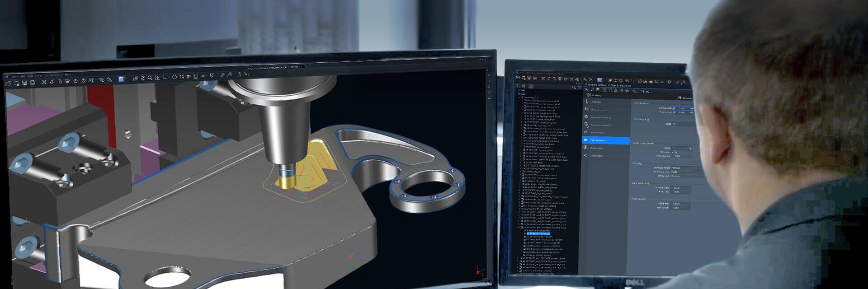Image resolution: width=868 pixels, height=289 pixels.
Task: Click the magnifier zoom icon on left monitor
Action: 150,79
